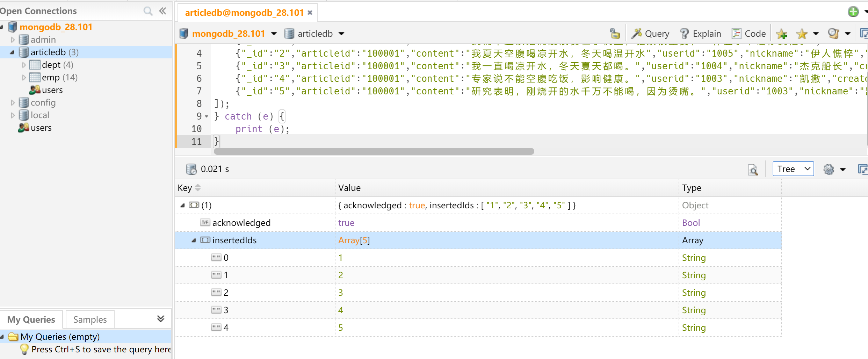The height and width of the screenshot is (359, 868).
Task: Click the editor horizontal scrollbar
Action: click(374, 151)
